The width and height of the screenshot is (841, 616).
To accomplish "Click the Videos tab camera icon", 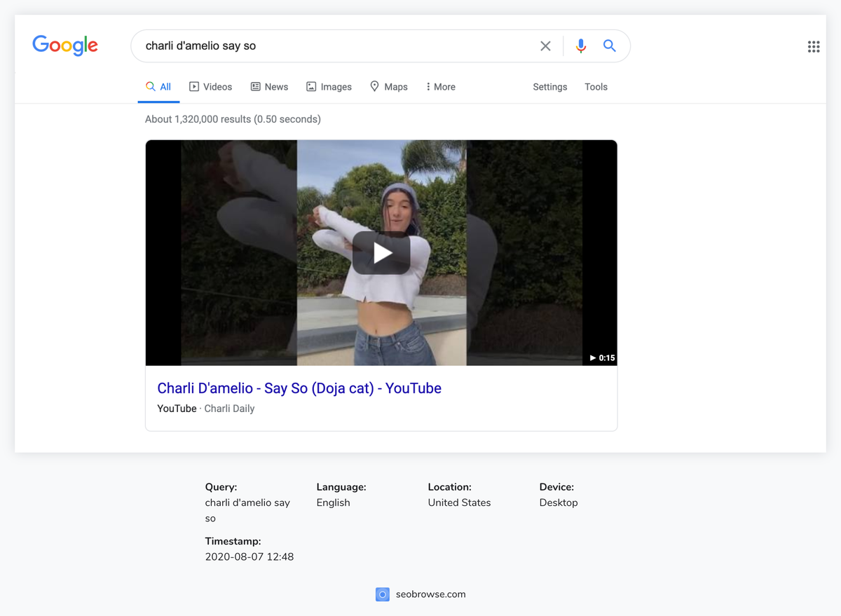I will pyautogui.click(x=193, y=86).
